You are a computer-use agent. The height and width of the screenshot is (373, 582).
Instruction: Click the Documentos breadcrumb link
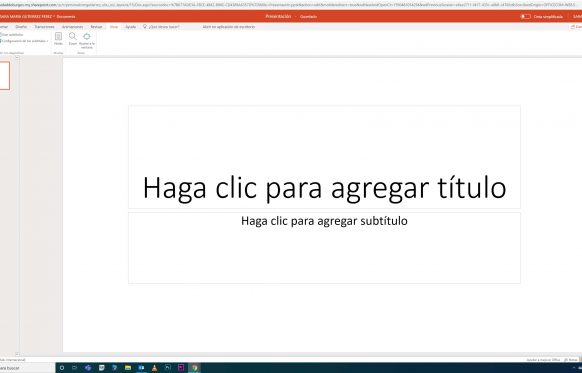(x=66, y=17)
